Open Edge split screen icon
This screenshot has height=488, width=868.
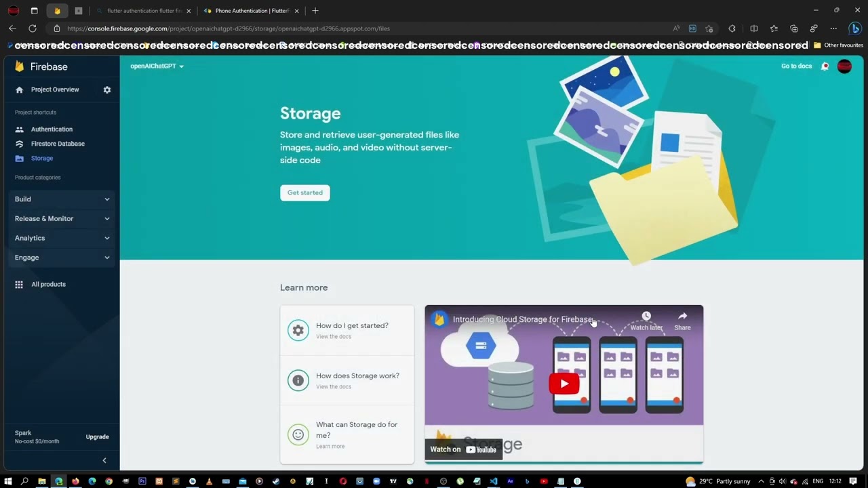point(754,28)
